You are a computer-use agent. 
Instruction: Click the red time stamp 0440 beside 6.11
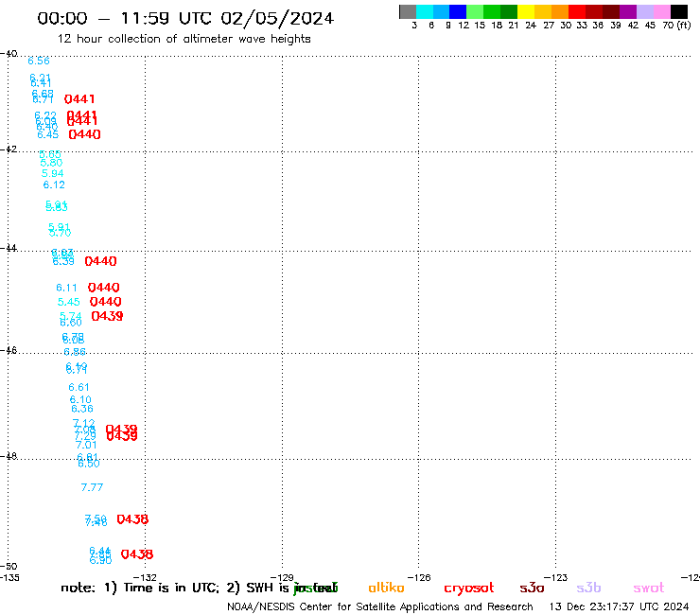click(103, 288)
